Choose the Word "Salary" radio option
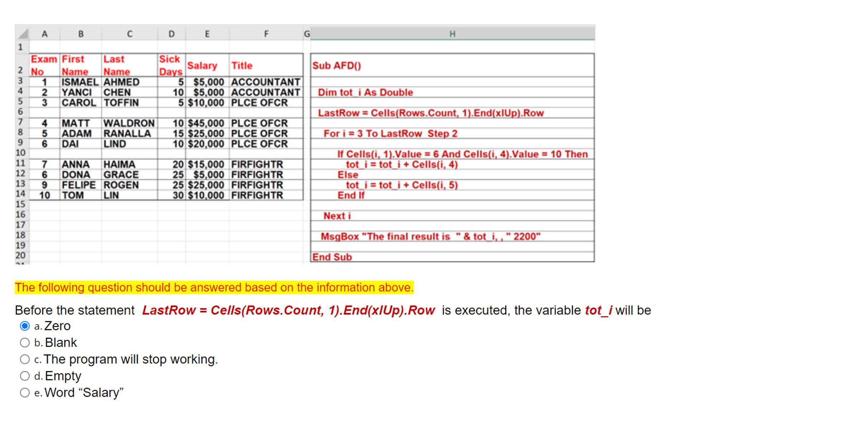The image size is (868, 426). [24, 393]
